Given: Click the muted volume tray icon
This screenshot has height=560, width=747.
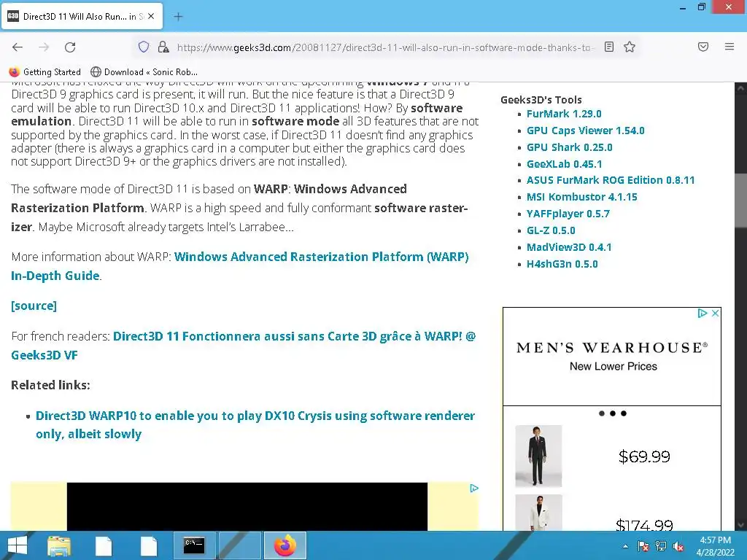Looking at the screenshot, I should 678,546.
